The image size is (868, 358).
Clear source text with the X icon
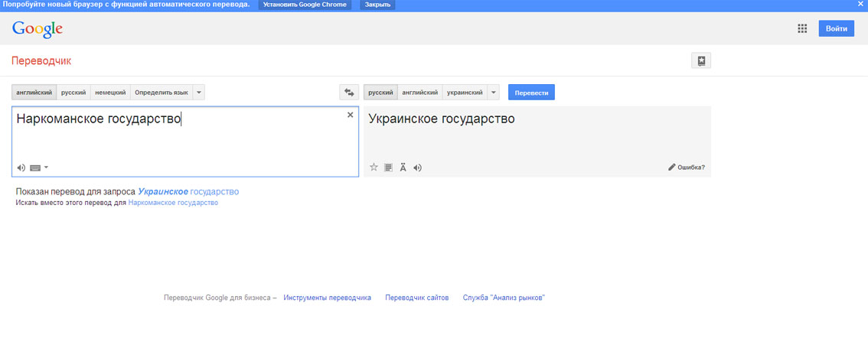tap(350, 115)
